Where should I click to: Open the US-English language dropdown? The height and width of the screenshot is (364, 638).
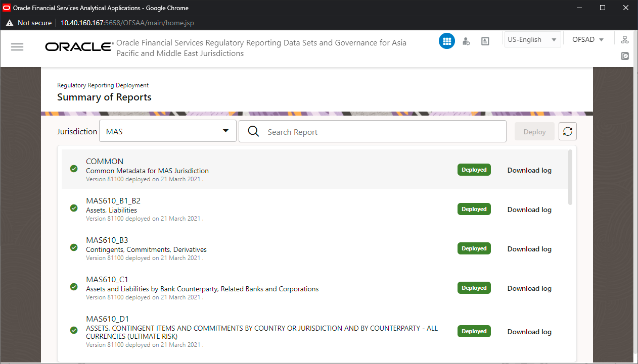click(x=533, y=39)
